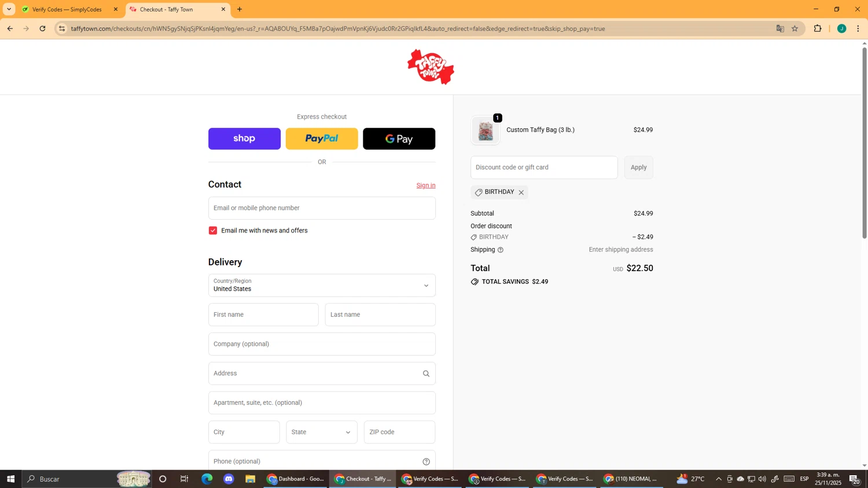
Task: Open the Country/Region dropdown
Action: pos(322,285)
